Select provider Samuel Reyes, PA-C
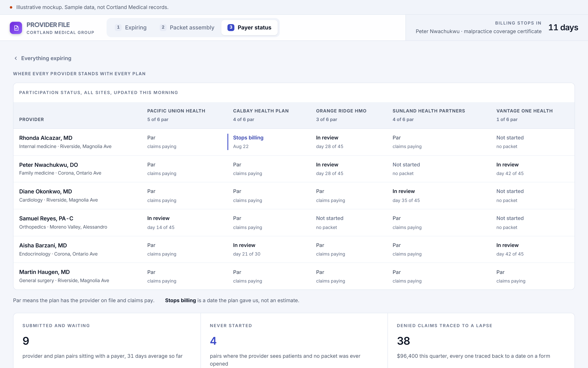588x368 pixels. pos(46,219)
